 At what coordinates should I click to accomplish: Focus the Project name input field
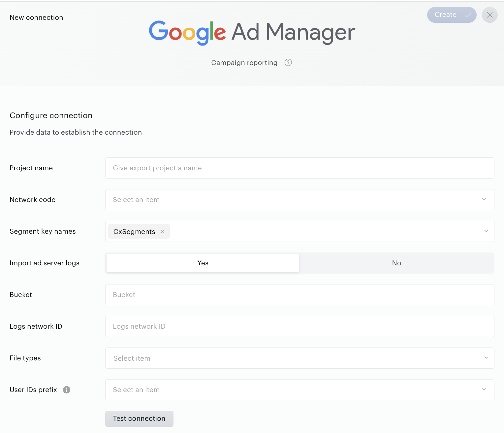point(299,168)
